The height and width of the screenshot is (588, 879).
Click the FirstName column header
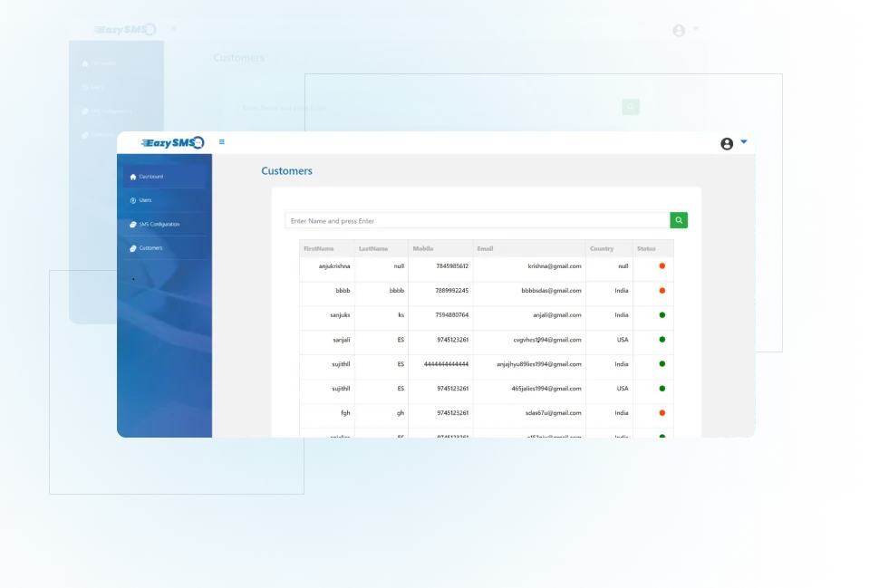pos(319,248)
